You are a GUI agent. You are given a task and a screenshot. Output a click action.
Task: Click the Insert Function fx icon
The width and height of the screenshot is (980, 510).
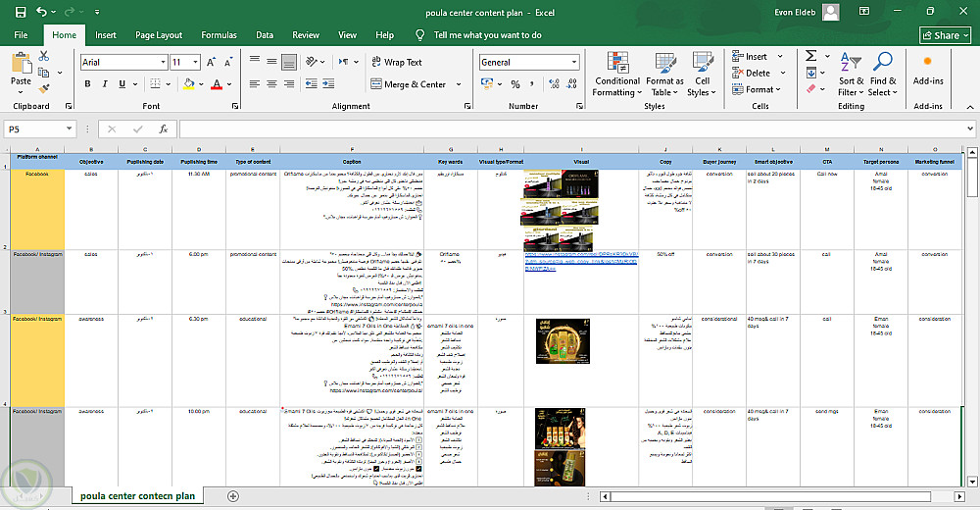click(164, 128)
